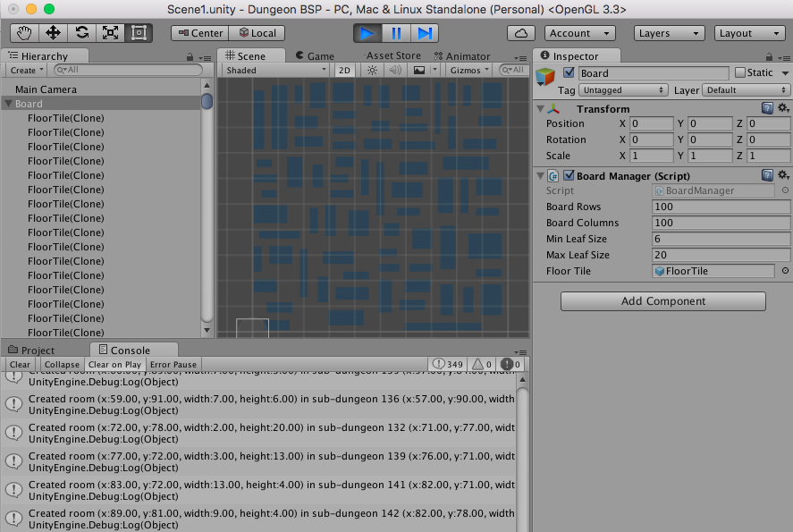The width and height of the screenshot is (793, 532).
Task: Open the Gizmos dropdown
Action: (469, 71)
